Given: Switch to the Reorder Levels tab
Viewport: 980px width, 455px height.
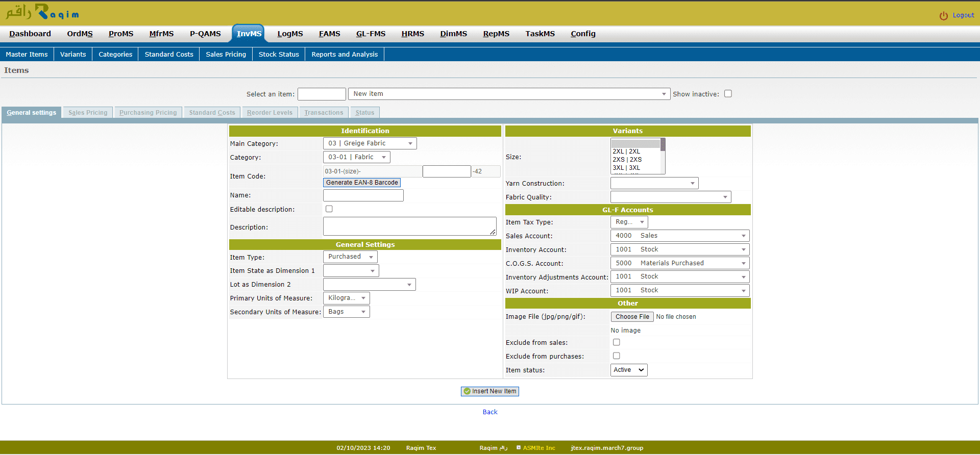Looking at the screenshot, I should [x=269, y=113].
